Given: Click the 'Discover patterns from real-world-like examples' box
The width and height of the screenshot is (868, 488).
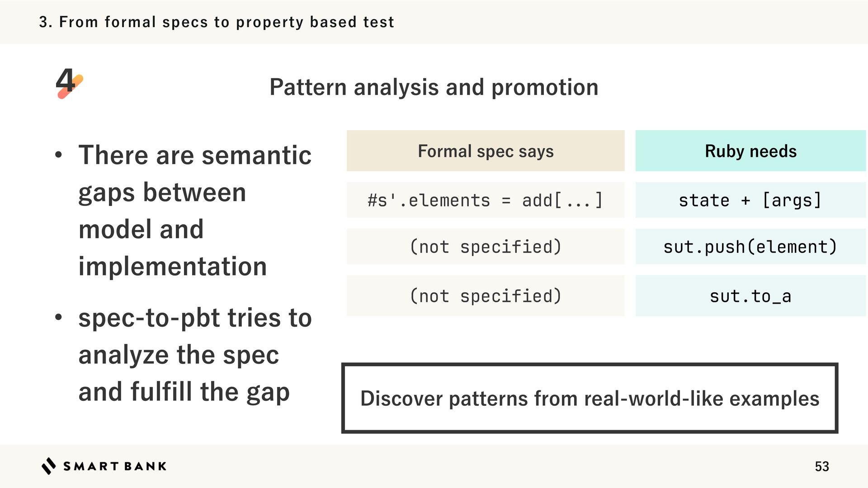Looking at the screenshot, I should coord(590,398).
